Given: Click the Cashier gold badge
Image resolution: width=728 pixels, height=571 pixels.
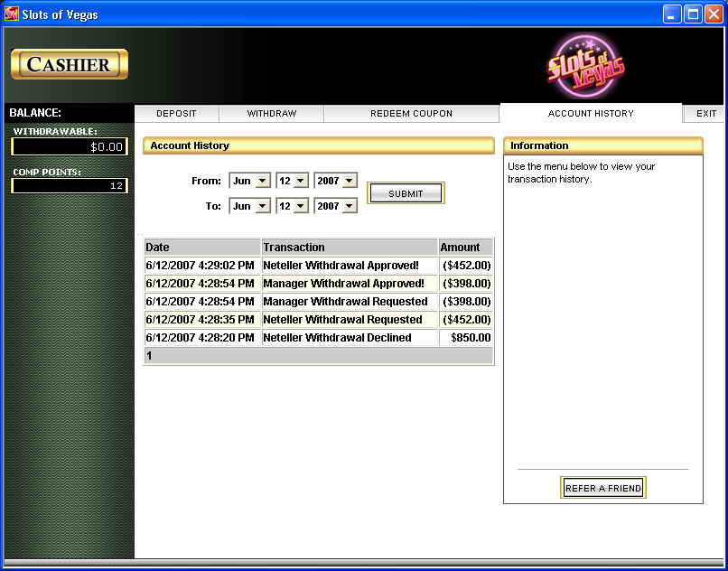Looking at the screenshot, I should [x=69, y=64].
